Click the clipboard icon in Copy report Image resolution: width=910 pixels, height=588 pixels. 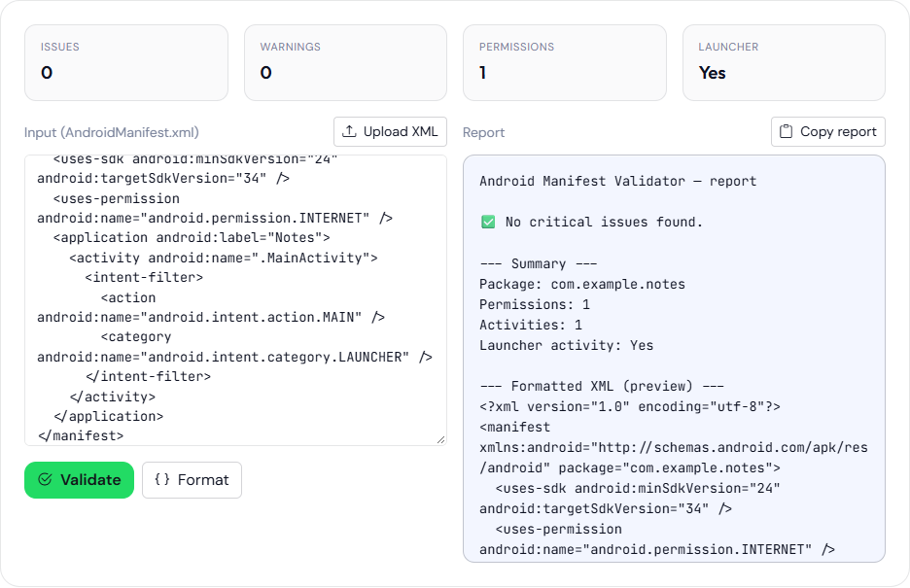(x=786, y=131)
